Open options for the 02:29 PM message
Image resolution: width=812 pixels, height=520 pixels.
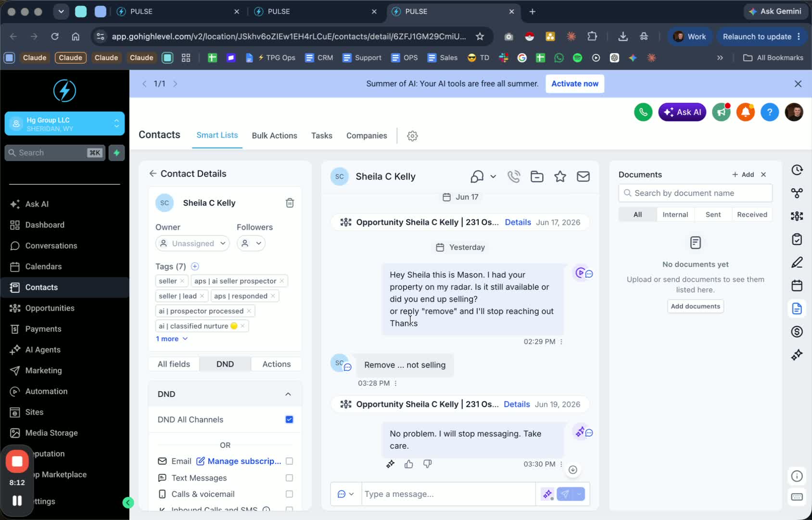[x=561, y=342]
